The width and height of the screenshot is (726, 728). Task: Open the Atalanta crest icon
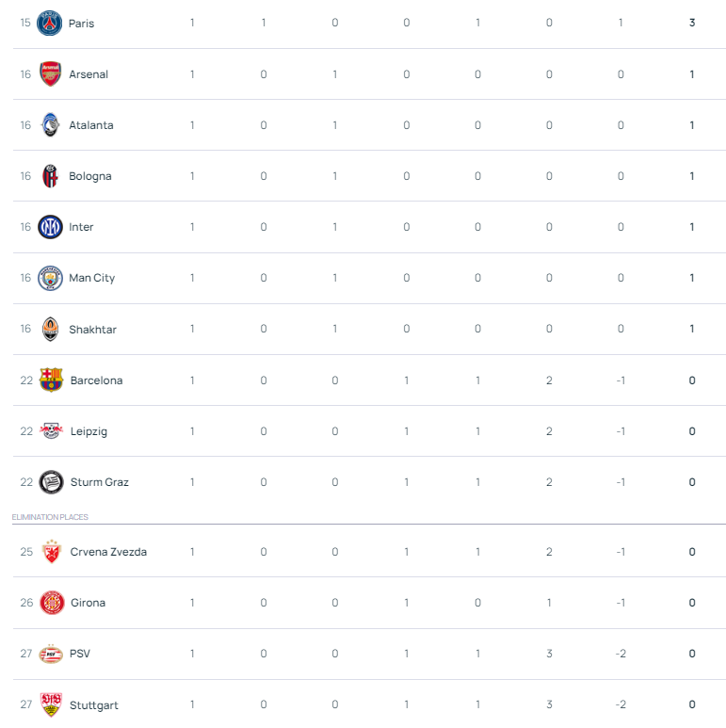pyautogui.click(x=50, y=125)
